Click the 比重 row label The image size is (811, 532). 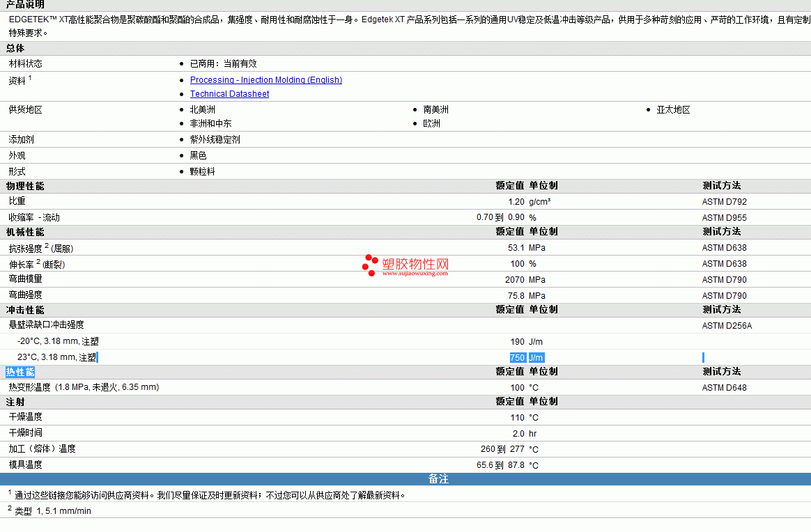tap(17, 201)
